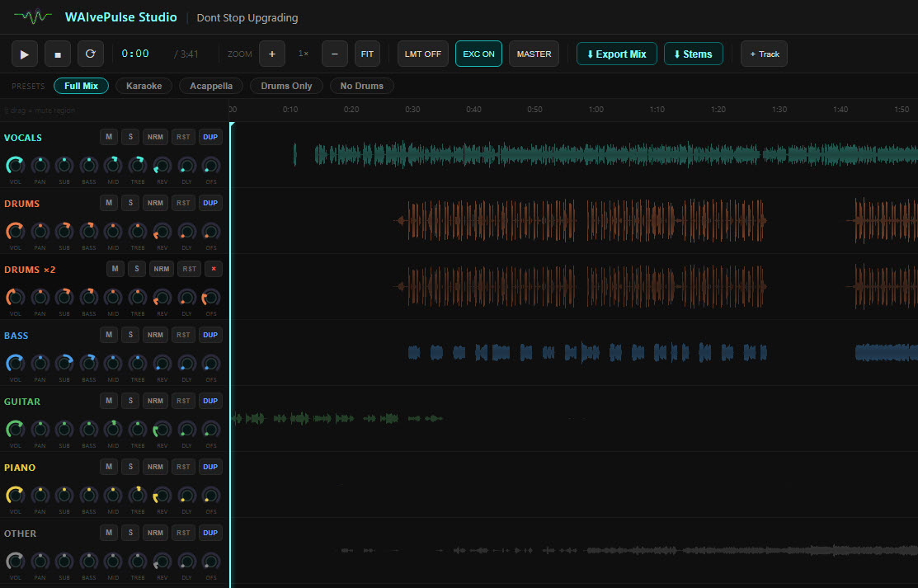
Task: Duplicate the DRUMS track with DUP
Action: 210,203
